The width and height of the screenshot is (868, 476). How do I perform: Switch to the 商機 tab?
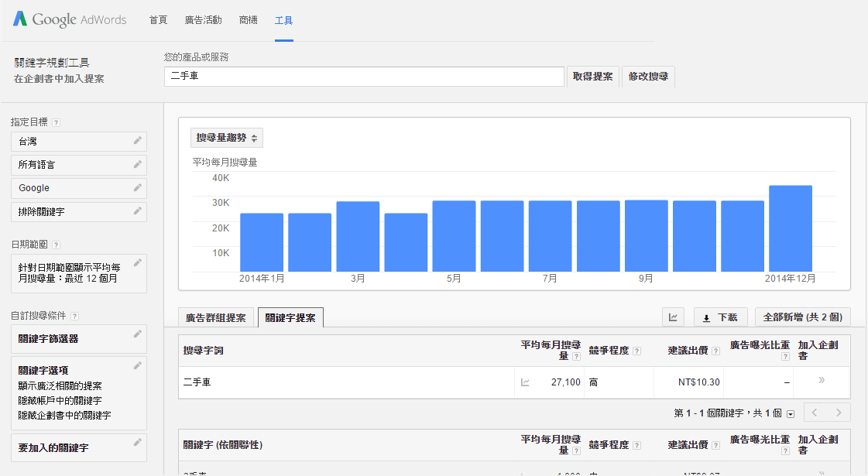click(x=249, y=20)
